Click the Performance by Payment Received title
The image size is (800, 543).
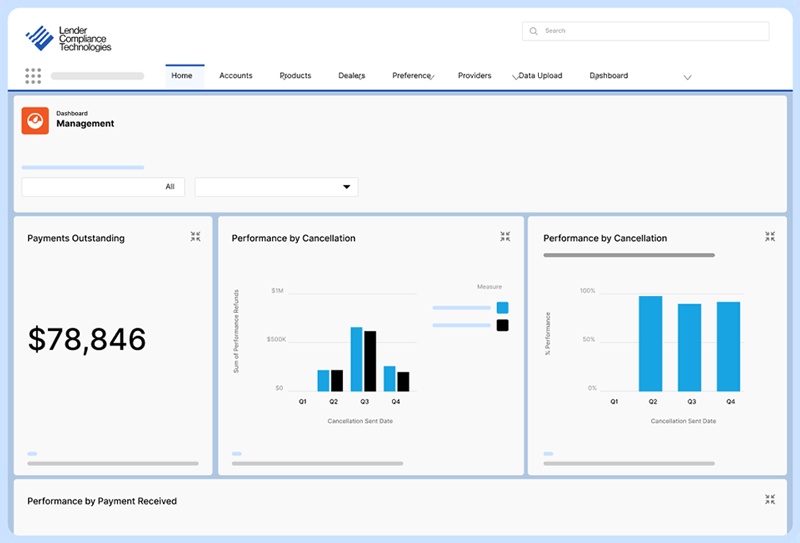coord(102,501)
